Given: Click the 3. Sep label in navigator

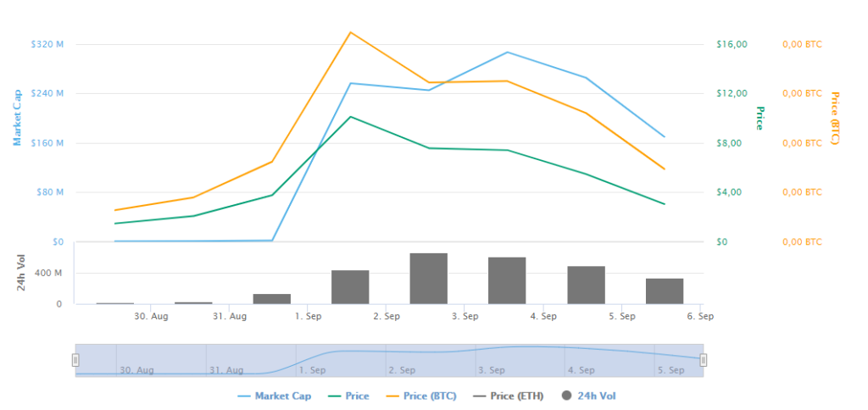Looking at the screenshot, I should tap(492, 370).
